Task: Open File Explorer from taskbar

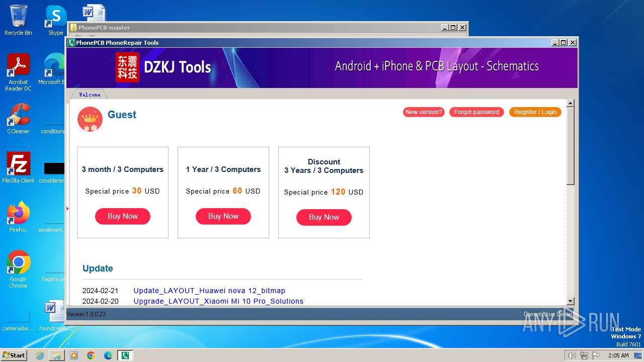Action: click(57, 355)
